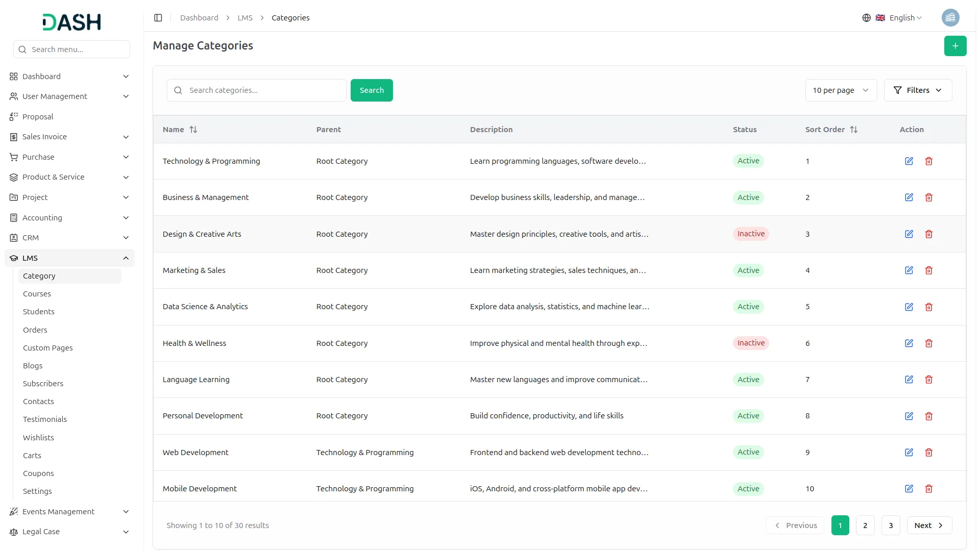Click the green add category plus button

click(x=955, y=46)
